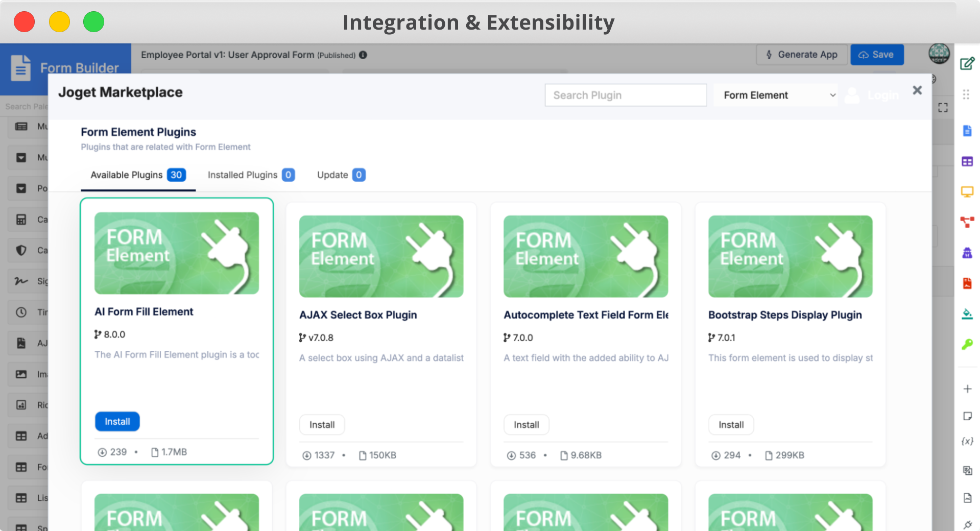980x531 pixels.
Task: Click the blue form document sidebar icon
Action: pos(967,131)
